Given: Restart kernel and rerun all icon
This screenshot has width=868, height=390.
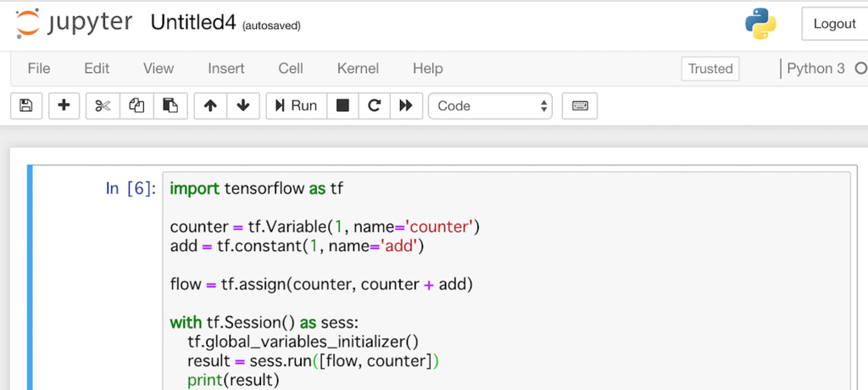Looking at the screenshot, I should point(406,106).
